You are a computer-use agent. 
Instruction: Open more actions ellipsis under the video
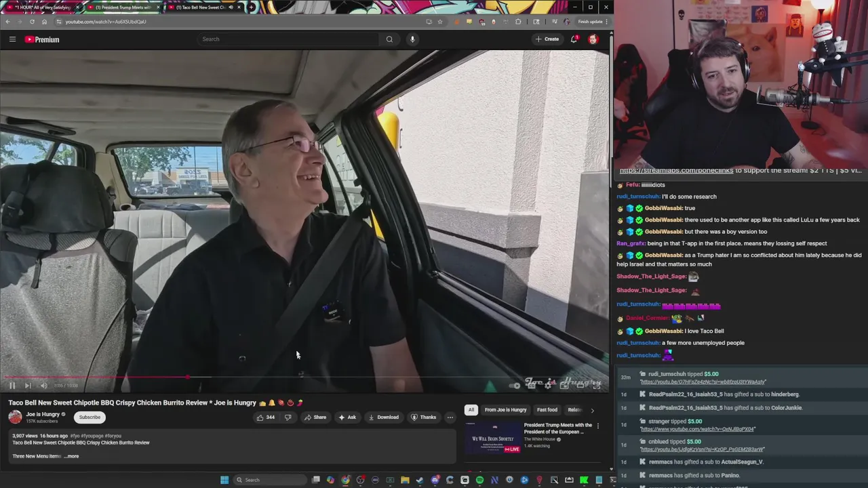(x=450, y=418)
